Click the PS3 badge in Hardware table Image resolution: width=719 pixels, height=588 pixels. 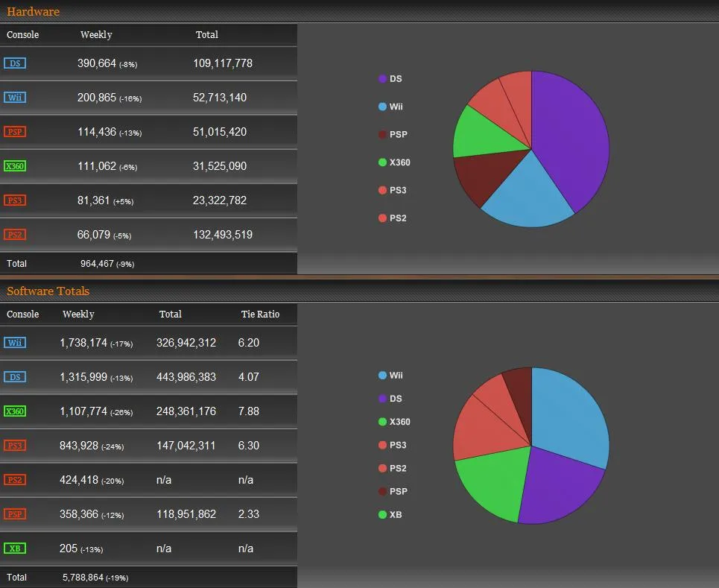pos(15,200)
